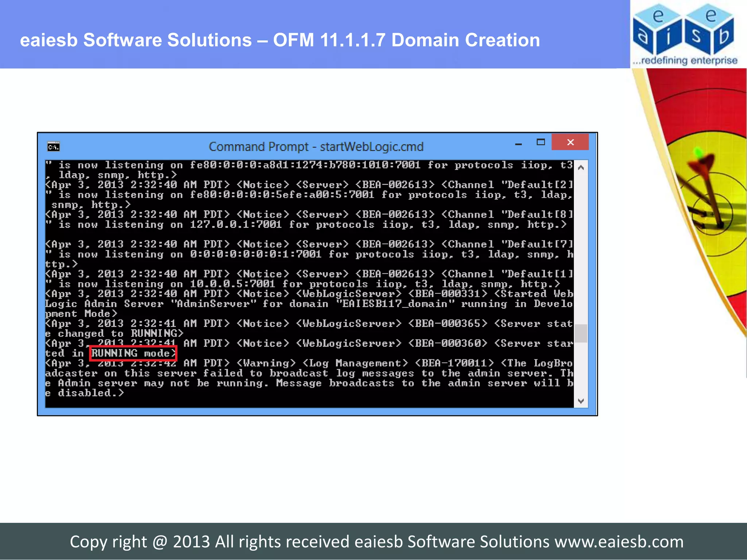Click the 'changed to RUNNING>' console line

[x=120, y=333]
